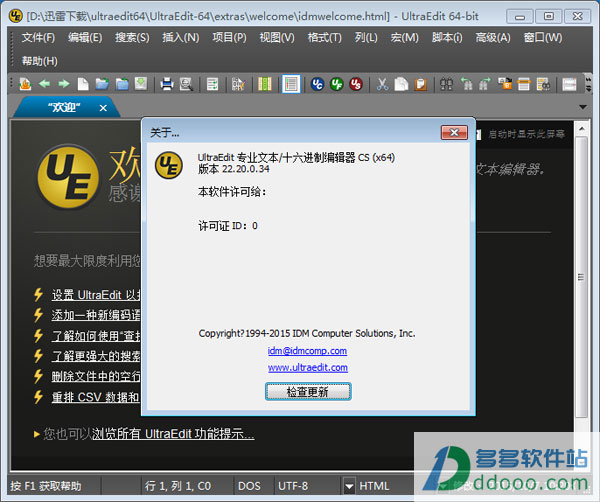The width and height of the screenshot is (600, 502).
Task: Open the 格式(T) menu
Action: [324, 37]
